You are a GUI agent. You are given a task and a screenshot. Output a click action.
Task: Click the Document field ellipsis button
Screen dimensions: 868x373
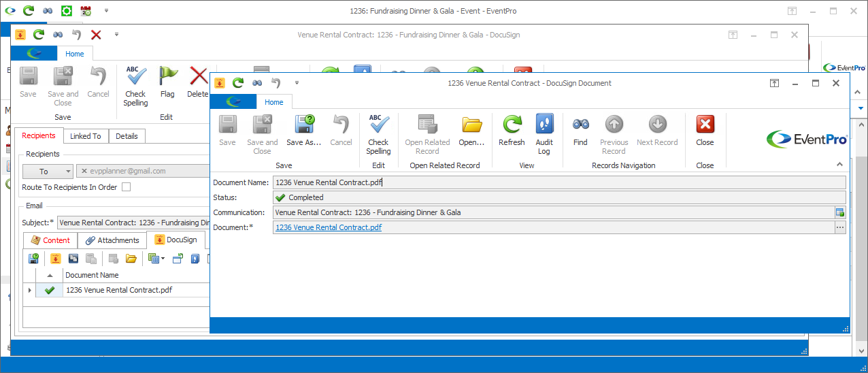(x=840, y=227)
